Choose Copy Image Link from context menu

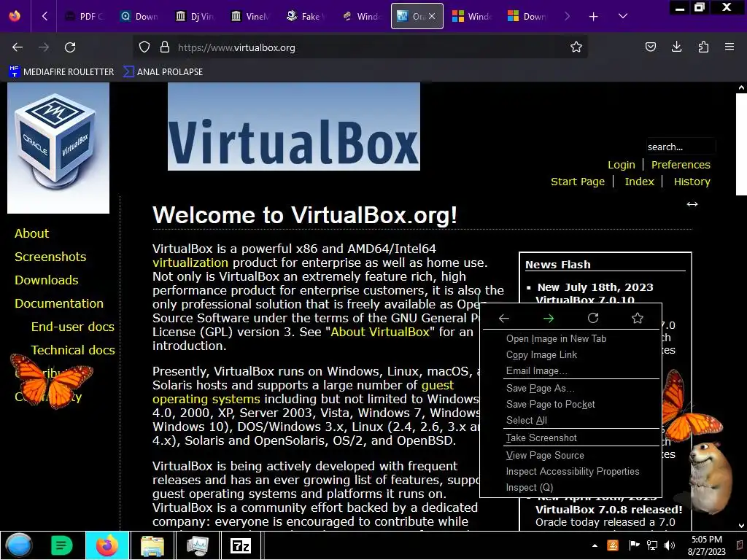click(570, 355)
